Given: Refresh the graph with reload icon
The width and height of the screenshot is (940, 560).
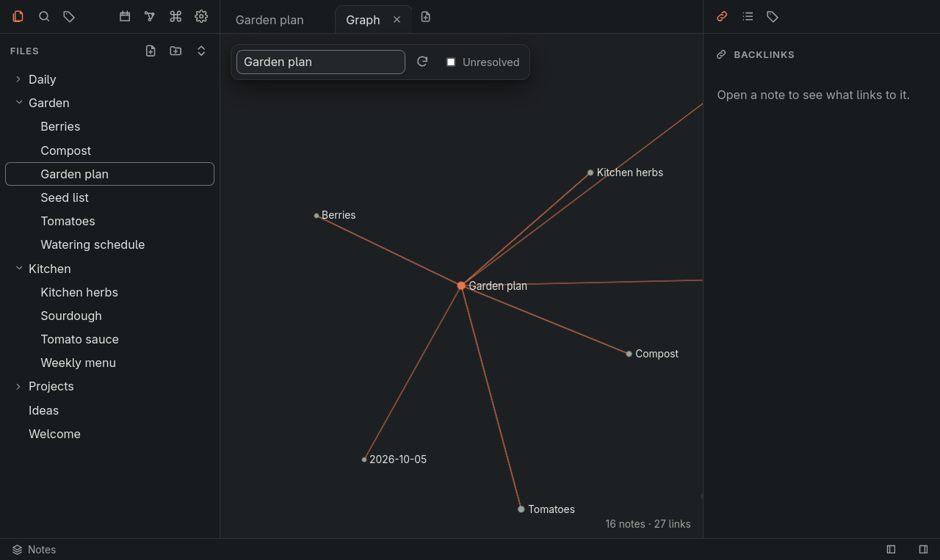Looking at the screenshot, I should (x=422, y=62).
